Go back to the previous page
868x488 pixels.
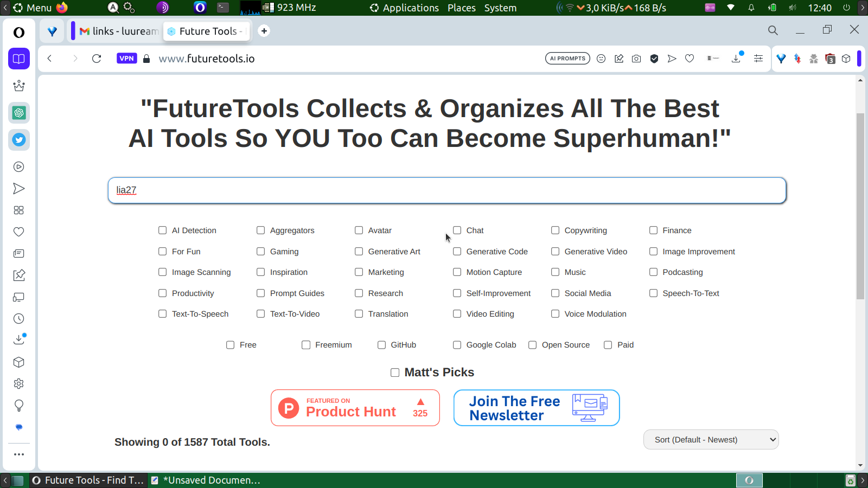coord(49,59)
